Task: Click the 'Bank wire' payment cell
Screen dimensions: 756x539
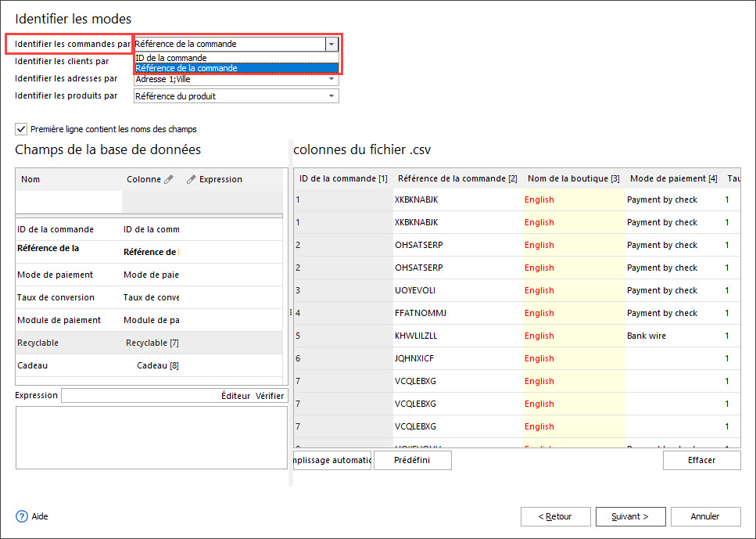Action: coord(673,336)
